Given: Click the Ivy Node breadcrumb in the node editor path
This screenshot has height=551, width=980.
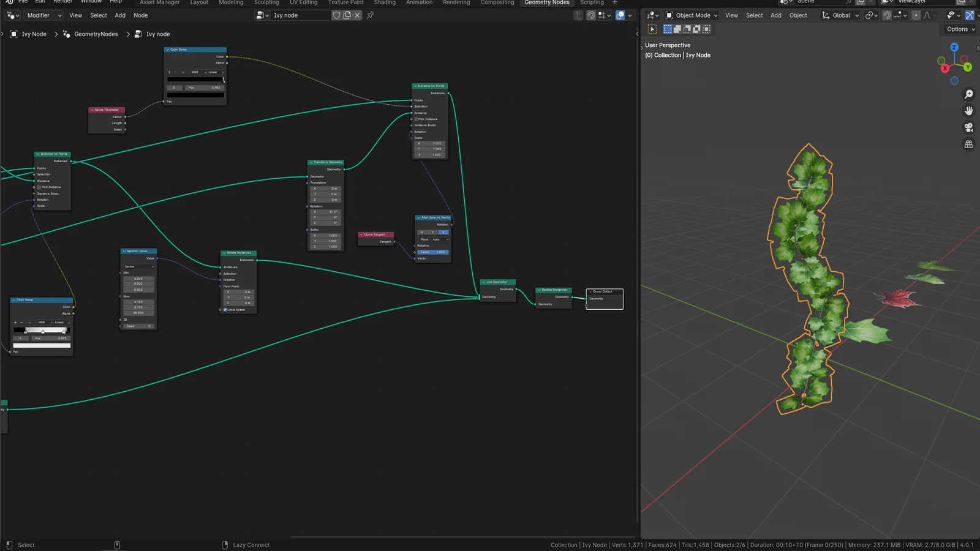Looking at the screenshot, I should (x=34, y=34).
